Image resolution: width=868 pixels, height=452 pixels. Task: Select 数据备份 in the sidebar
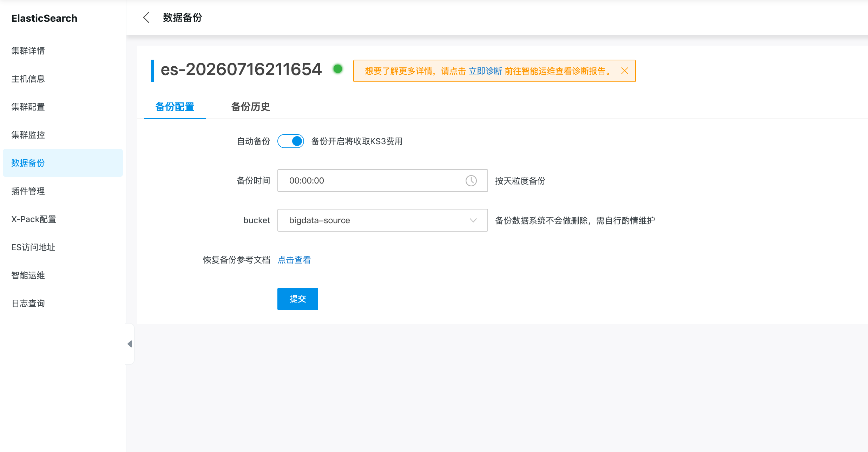point(63,163)
